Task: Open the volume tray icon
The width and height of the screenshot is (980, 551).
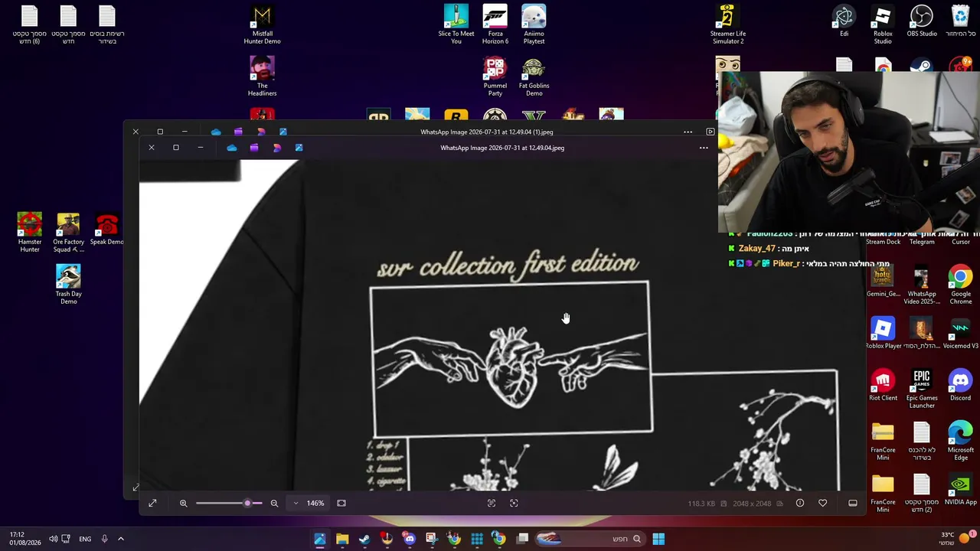Action: (x=53, y=539)
